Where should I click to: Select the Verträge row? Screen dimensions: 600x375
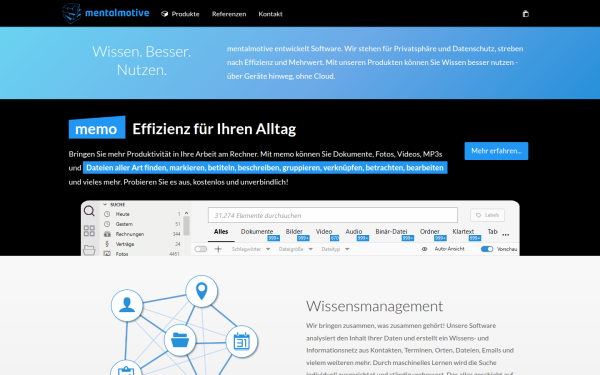pos(142,244)
